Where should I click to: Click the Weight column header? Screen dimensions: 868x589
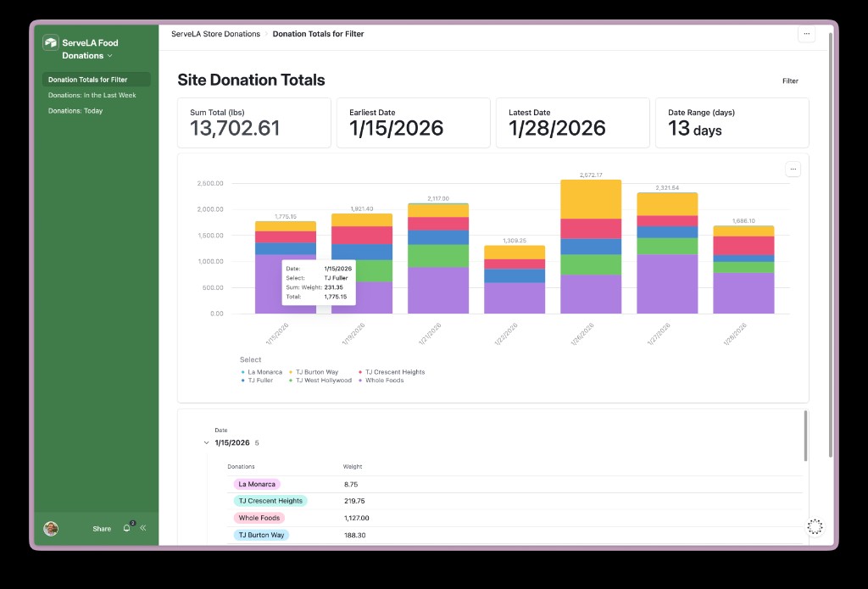(352, 467)
